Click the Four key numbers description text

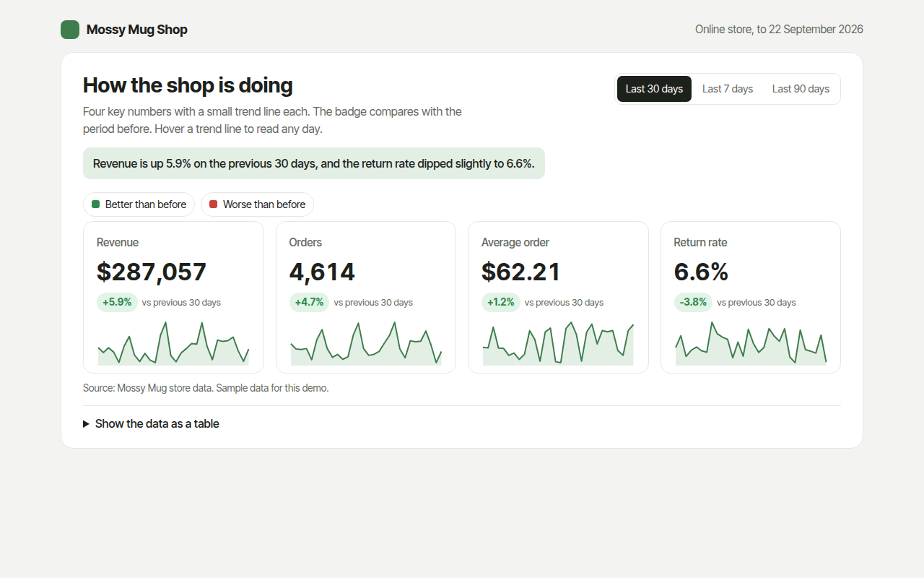[272, 121]
